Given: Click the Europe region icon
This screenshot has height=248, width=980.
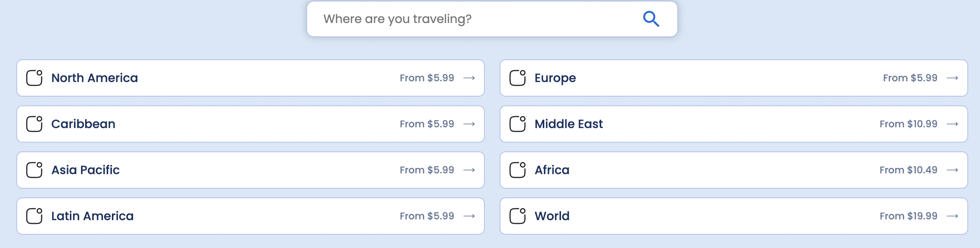Looking at the screenshot, I should [518, 78].
